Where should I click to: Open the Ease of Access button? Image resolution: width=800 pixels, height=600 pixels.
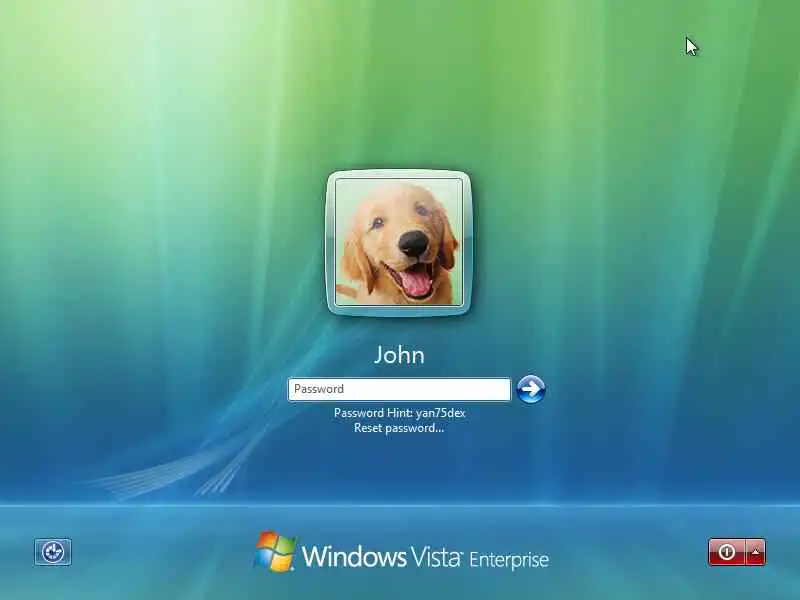click(53, 552)
